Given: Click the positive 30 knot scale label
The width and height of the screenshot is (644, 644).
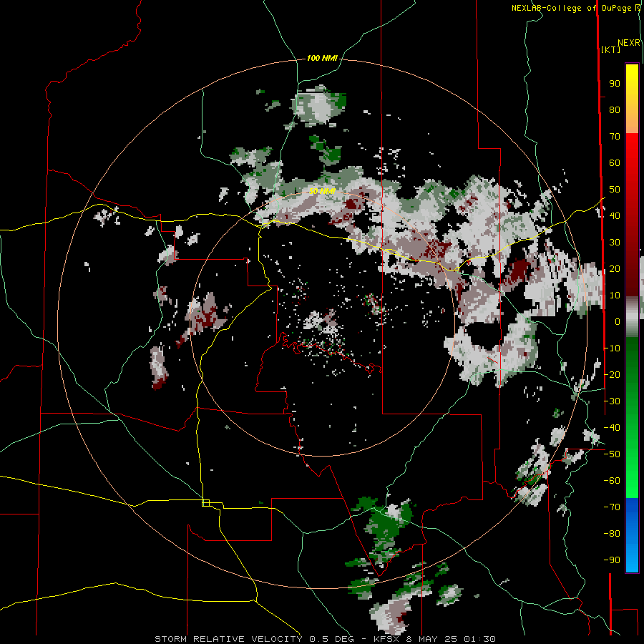Looking at the screenshot, I should pyautogui.click(x=615, y=243).
